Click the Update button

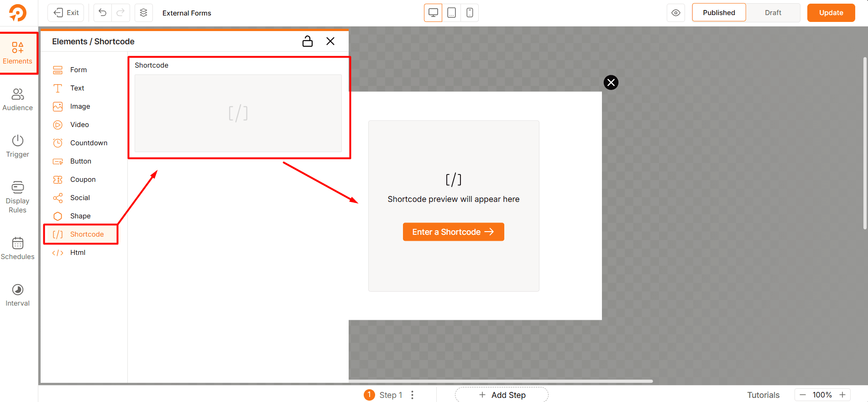tap(831, 13)
